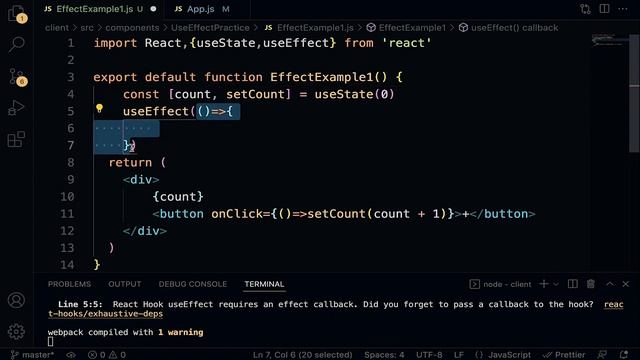
Task: Click the feedback icon in status bar
Action: coord(602,355)
